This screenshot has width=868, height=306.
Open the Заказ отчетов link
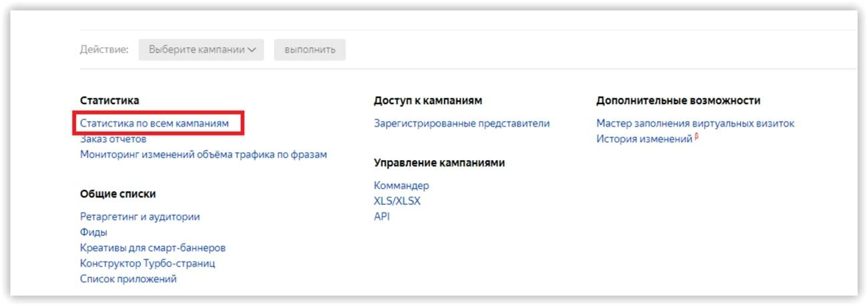[113, 139]
